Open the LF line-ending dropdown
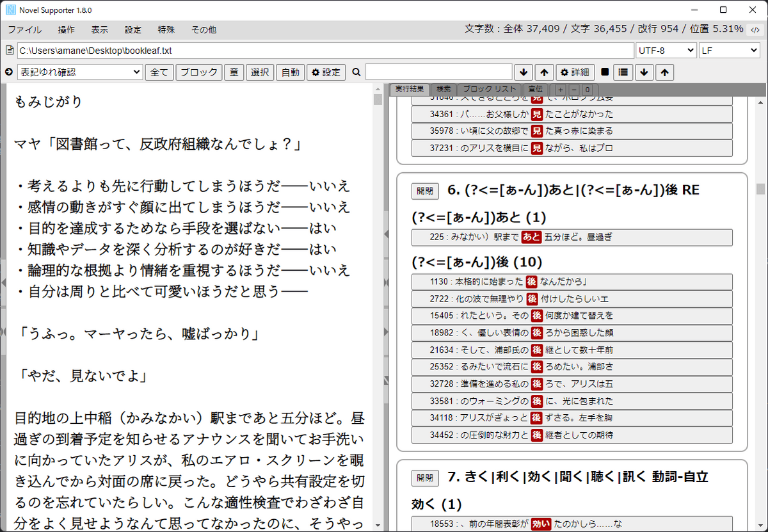 729,51
